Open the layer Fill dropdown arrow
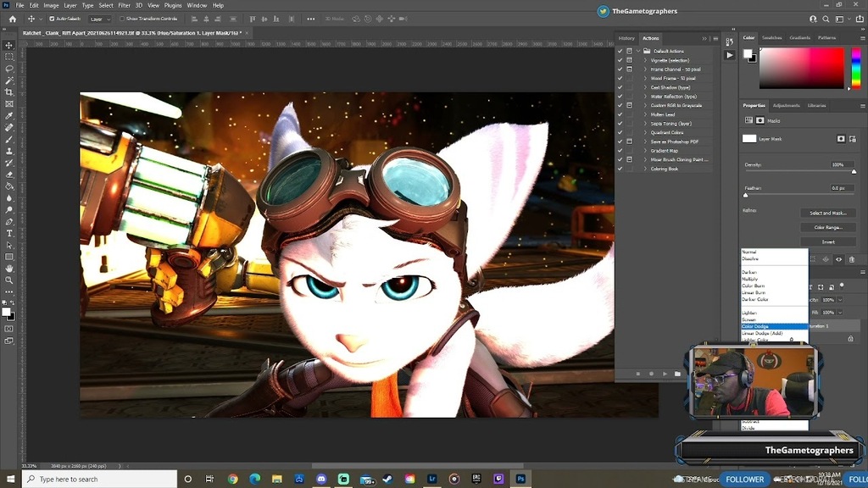 (840, 313)
